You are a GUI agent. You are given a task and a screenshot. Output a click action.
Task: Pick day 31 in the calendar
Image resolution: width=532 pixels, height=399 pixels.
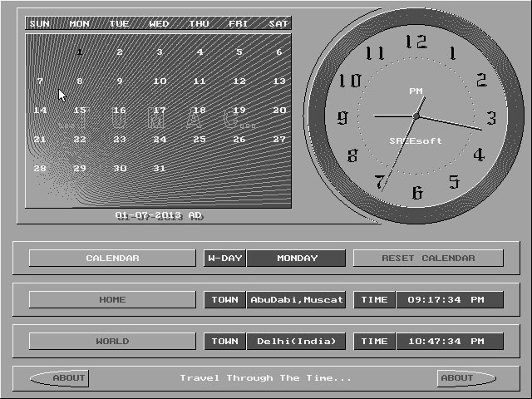tap(160, 168)
